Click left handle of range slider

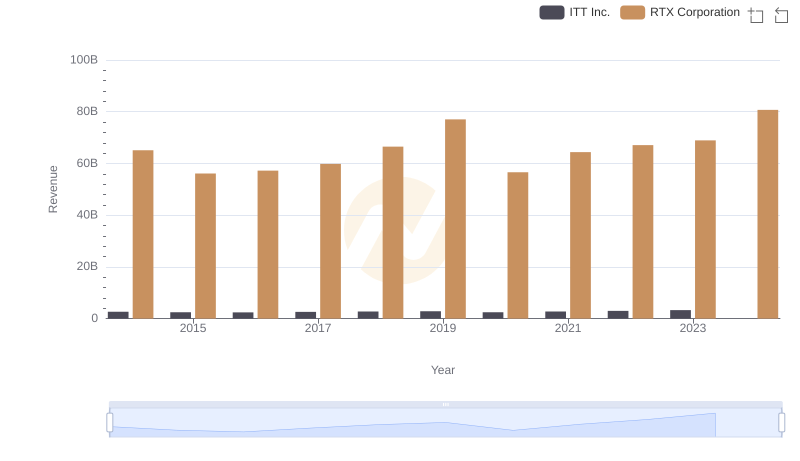[110, 423]
